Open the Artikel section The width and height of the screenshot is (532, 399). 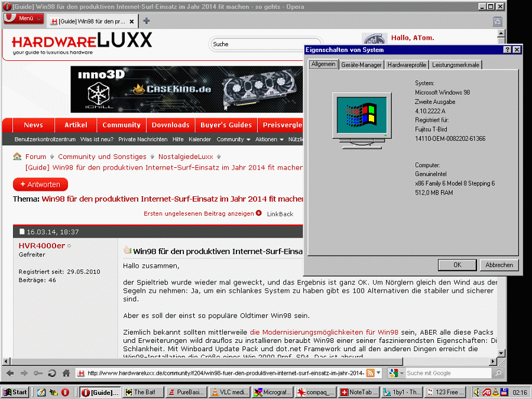(x=76, y=125)
